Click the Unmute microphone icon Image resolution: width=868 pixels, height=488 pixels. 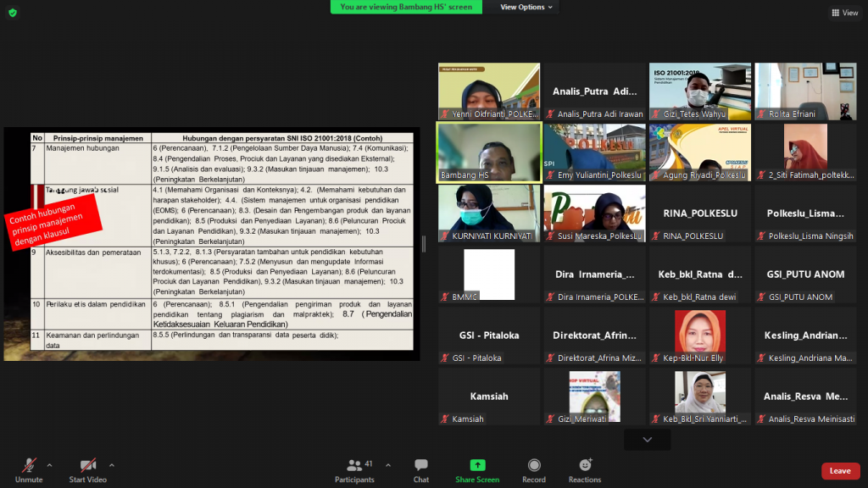click(x=29, y=465)
